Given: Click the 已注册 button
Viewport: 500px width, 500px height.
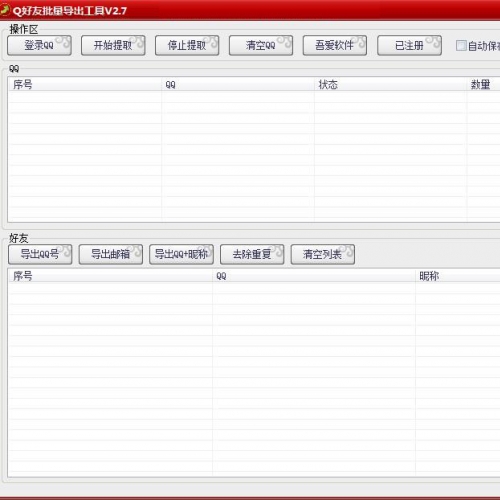Looking at the screenshot, I should pyautogui.click(x=409, y=45).
